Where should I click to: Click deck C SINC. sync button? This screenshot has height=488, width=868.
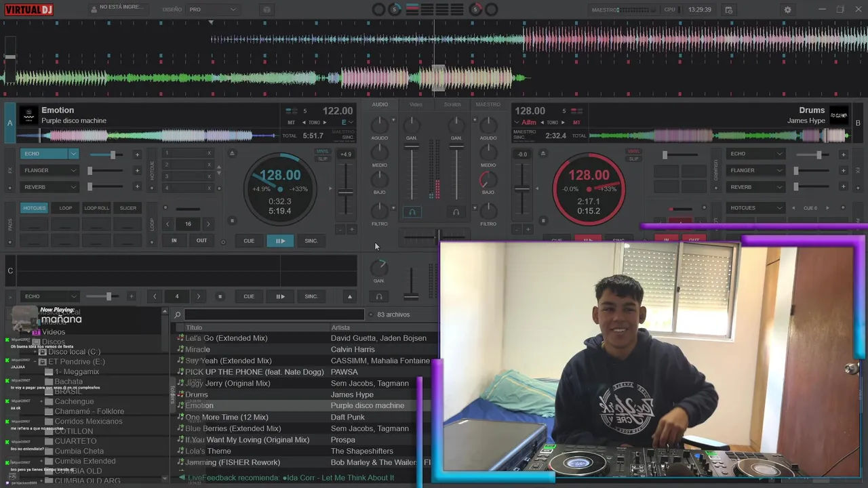[x=311, y=296]
